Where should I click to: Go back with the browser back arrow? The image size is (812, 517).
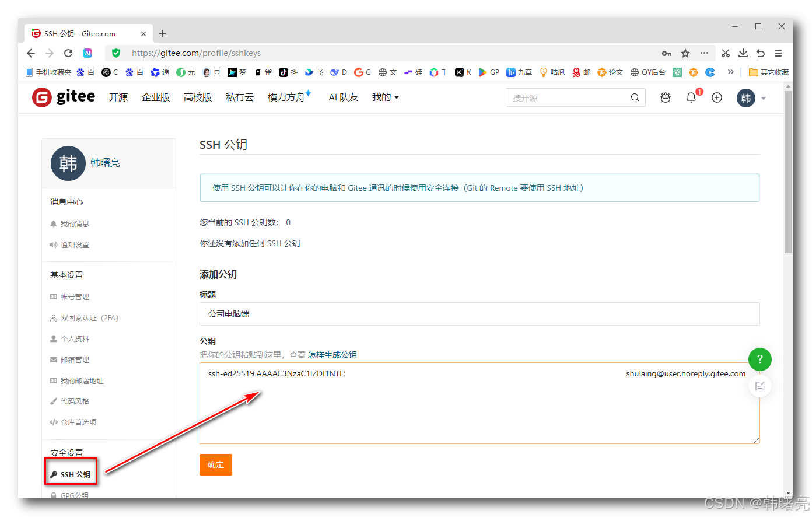point(31,53)
